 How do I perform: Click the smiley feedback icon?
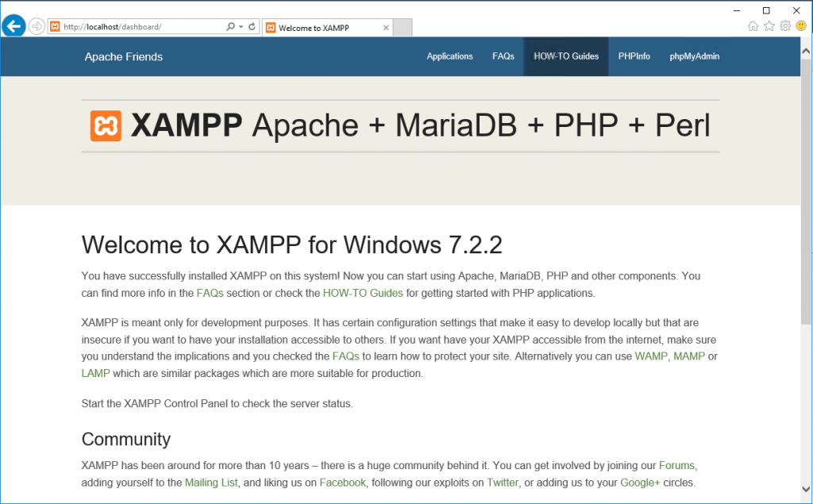(801, 25)
